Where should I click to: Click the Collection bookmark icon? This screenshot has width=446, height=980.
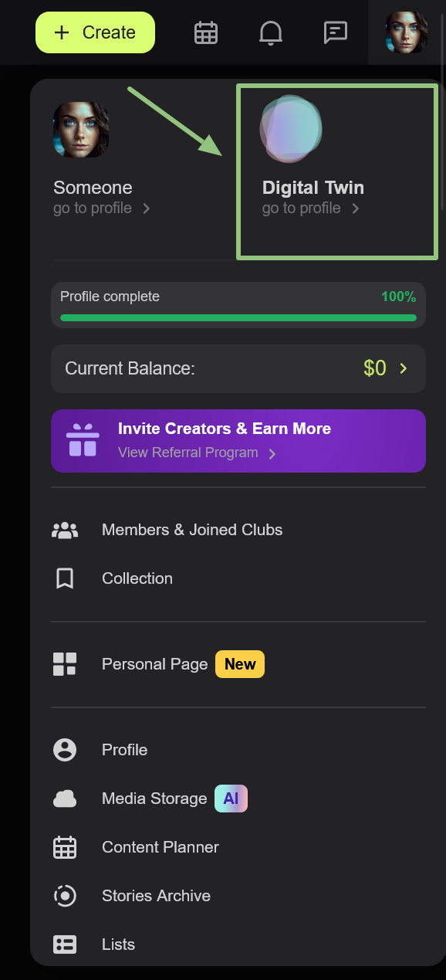[x=65, y=578]
